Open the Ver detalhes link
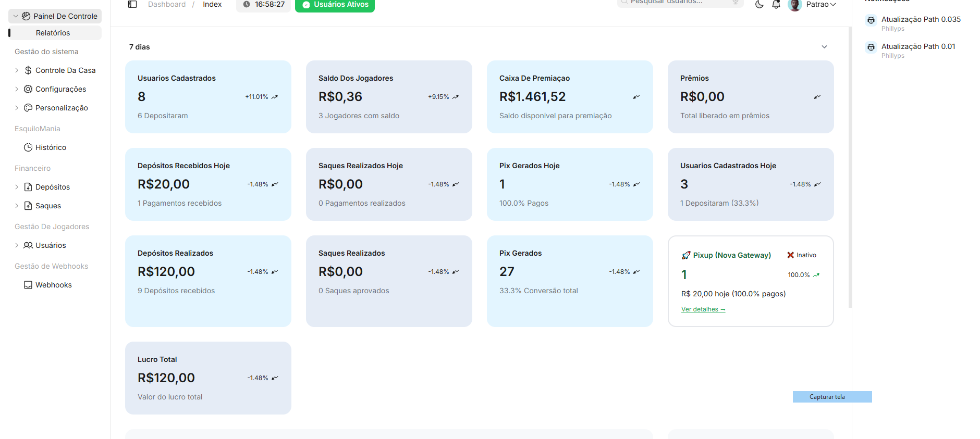 [703, 309]
